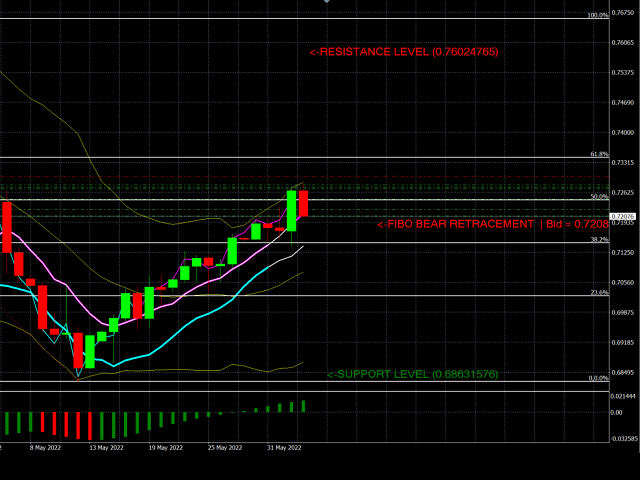Click price scale value 0.74000
640x480 pixels.
pyautogui.click(x=623, y=133)
